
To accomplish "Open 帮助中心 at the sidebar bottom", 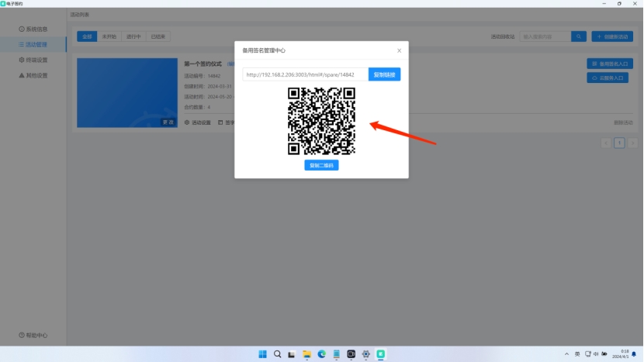I will [33, 336].
